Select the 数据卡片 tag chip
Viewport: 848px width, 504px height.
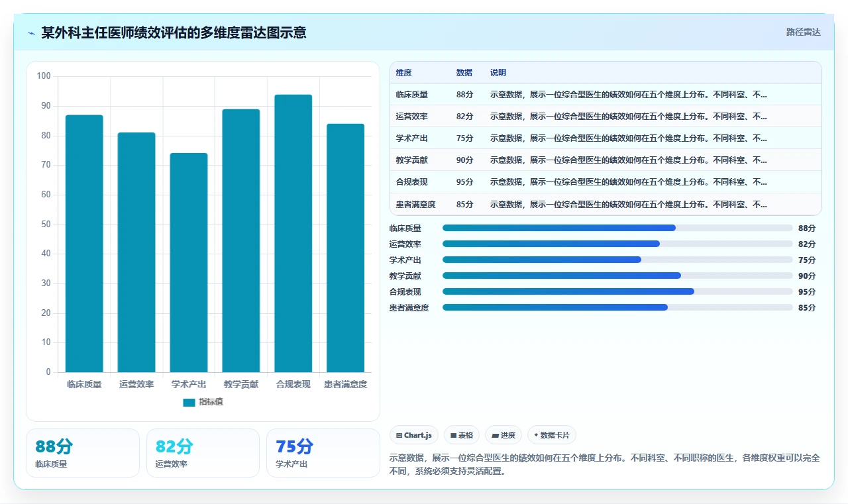coord(552,435)
